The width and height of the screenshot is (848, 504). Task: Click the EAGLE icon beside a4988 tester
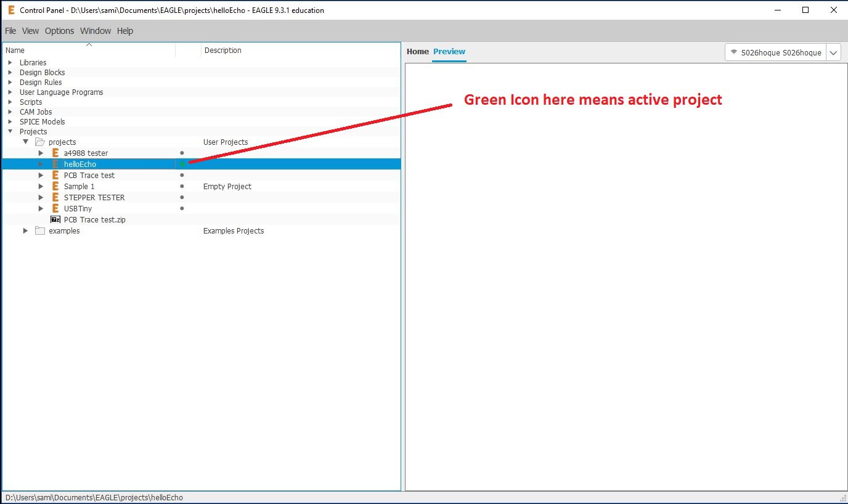[x=55, y=153]
